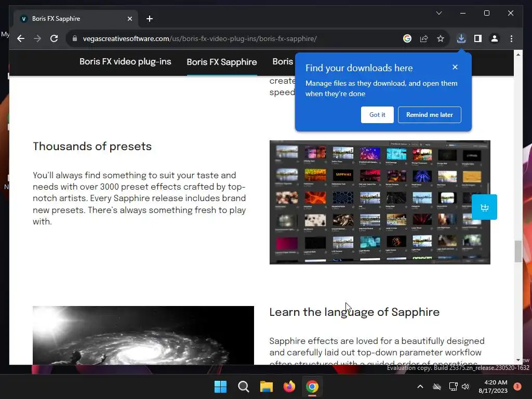This screenshot has width=532, height=399.
Task: Click the forward navigation arrow
Action: pyautogui.click(x=37, y=38)
